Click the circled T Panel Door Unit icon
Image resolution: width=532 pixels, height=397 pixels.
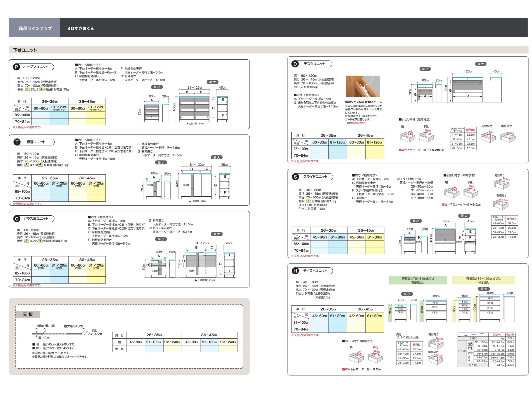[x=17, y=142]
